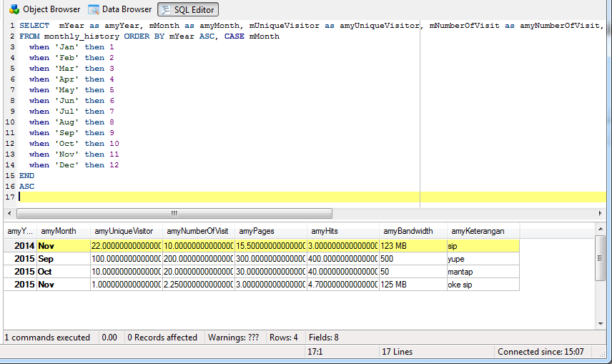The image size is (612, 364).
Task: Sort by amyUniqueVisitor column header
Action: (127, 231)
